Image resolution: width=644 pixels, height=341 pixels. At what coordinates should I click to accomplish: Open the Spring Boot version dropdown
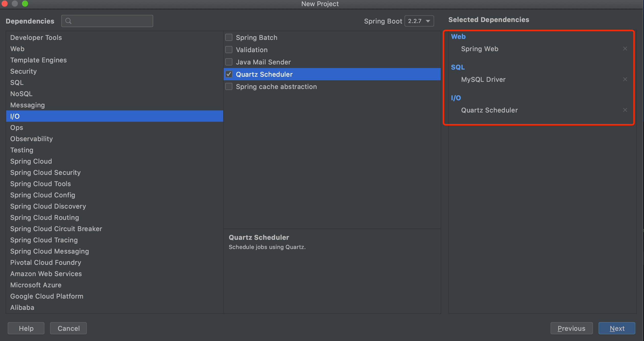click(419, 21)
